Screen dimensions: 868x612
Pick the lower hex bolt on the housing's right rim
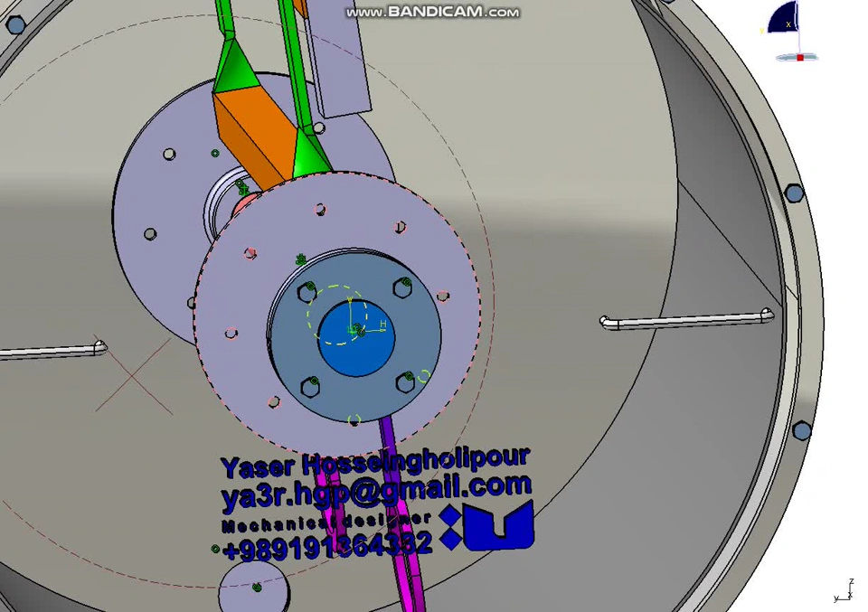coord(801,431)
